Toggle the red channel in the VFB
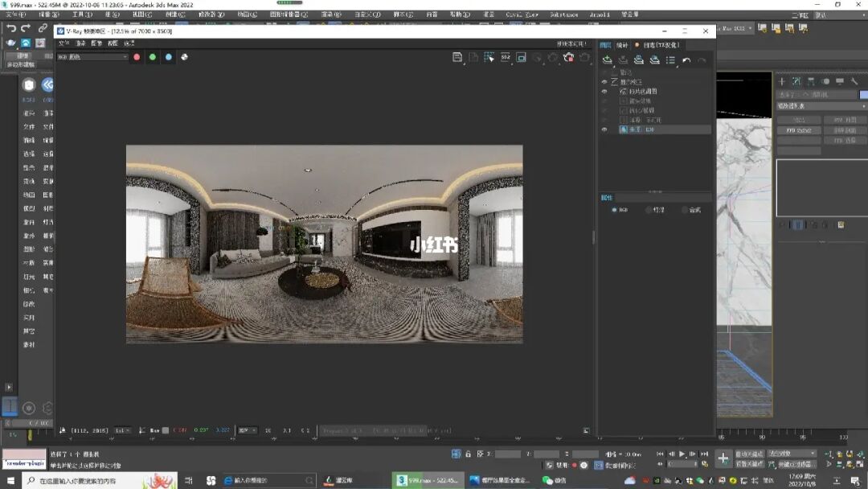 137,57
